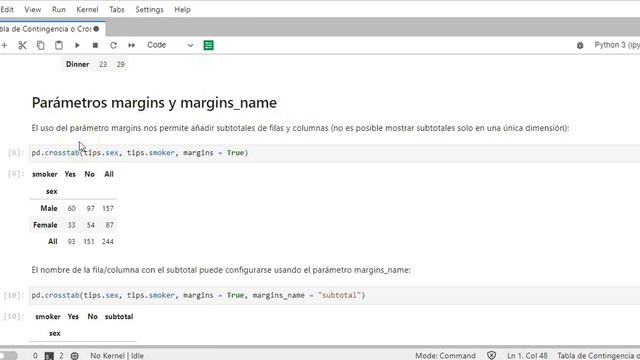
Task: Click the 'smoker' header in output 9
Action: 45,174
